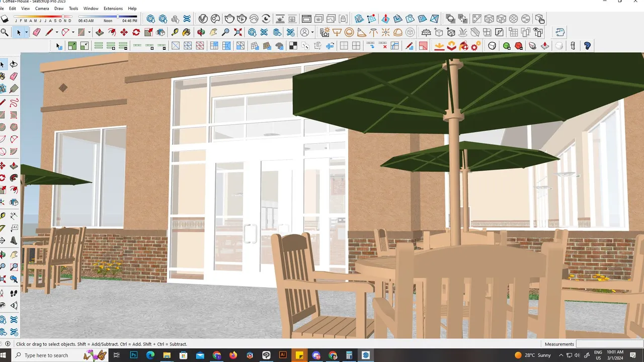Click the red solid subtract icon
644x362 pixels.
pyautogui.click(x=518, y=46)
